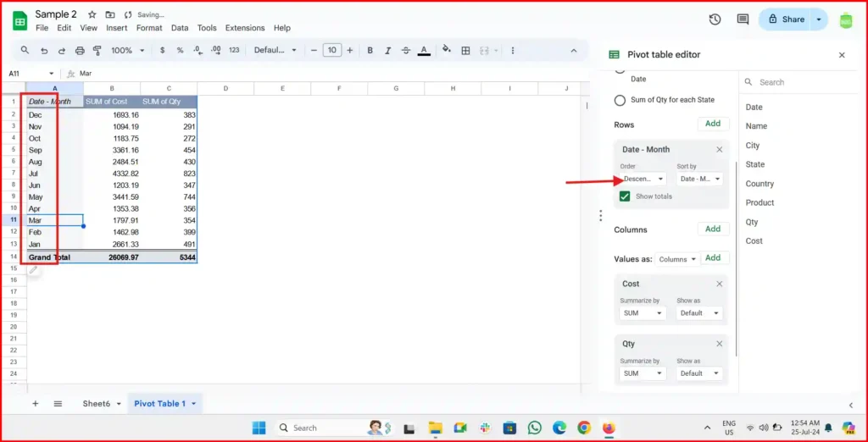Click the font size input box
This screenshot has height=442, width=868.
tap(331, 50)
